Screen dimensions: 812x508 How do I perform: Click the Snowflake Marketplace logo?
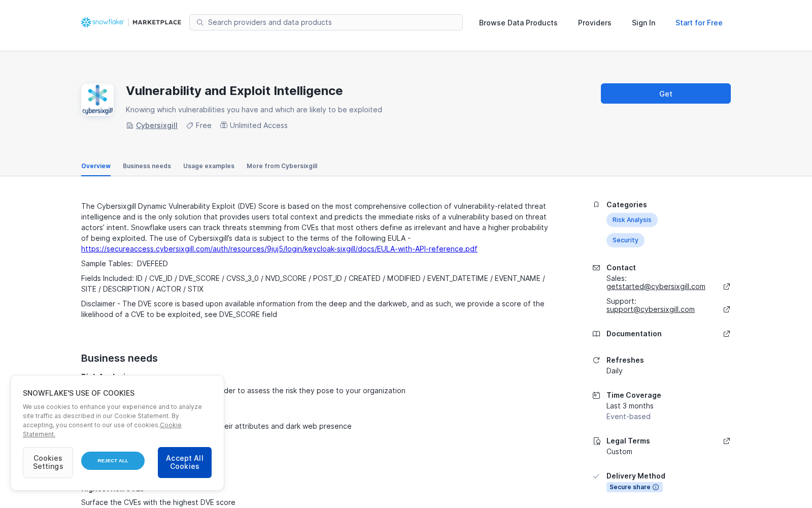tap(131, 22)
